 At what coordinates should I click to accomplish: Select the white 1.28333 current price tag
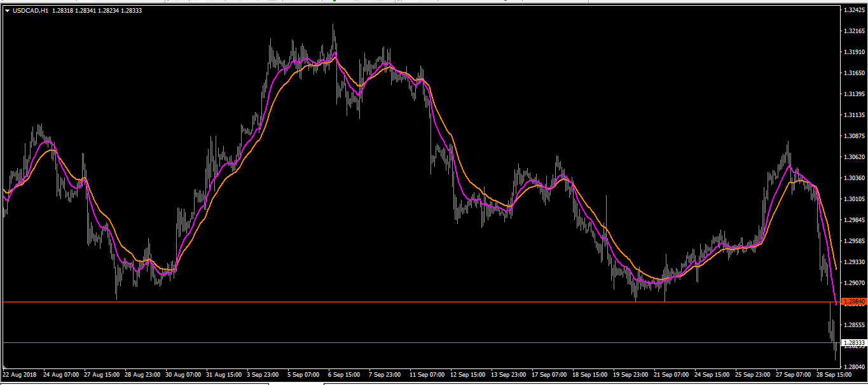(853, 342)
